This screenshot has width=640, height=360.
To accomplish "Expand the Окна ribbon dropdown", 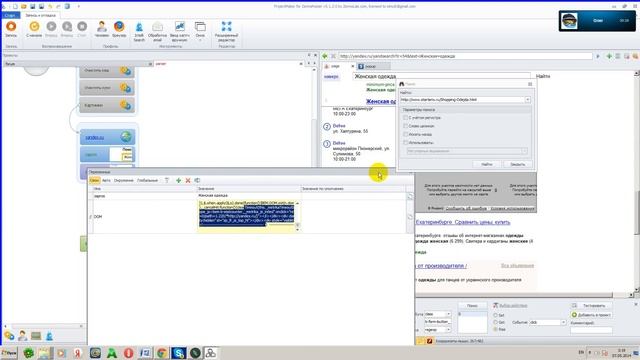I will (200, 31).
